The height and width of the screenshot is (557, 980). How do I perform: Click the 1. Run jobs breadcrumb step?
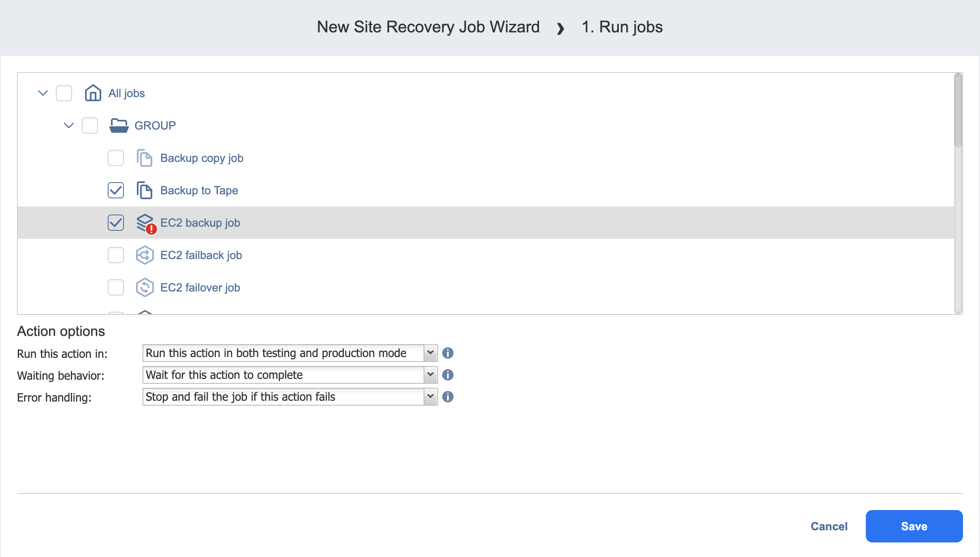(x=622, y=27)
